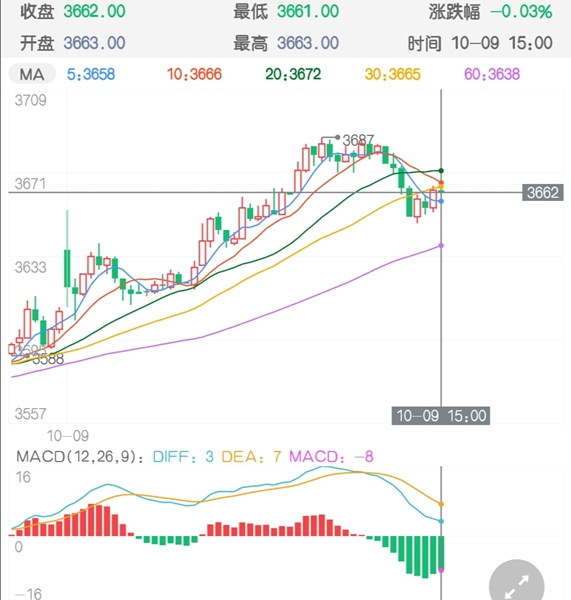Tap the 3687 high price marker
This screenshot has width=571, height=600.
(x=358, y=140)
